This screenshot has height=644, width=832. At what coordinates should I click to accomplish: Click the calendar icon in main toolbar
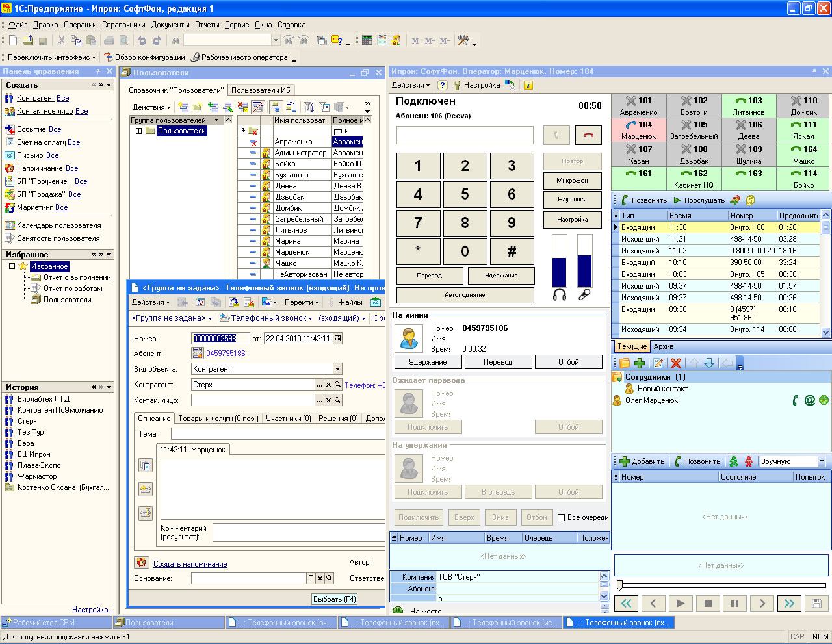coord(382,40)
